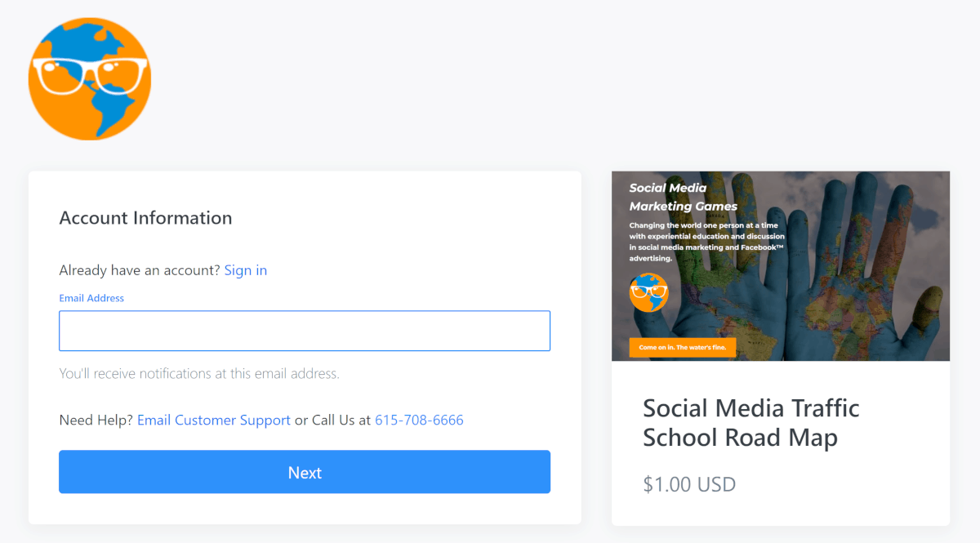Click the 'Need Help?' text
The width and height of the screenshot is (980, 543).
[96, 421]
